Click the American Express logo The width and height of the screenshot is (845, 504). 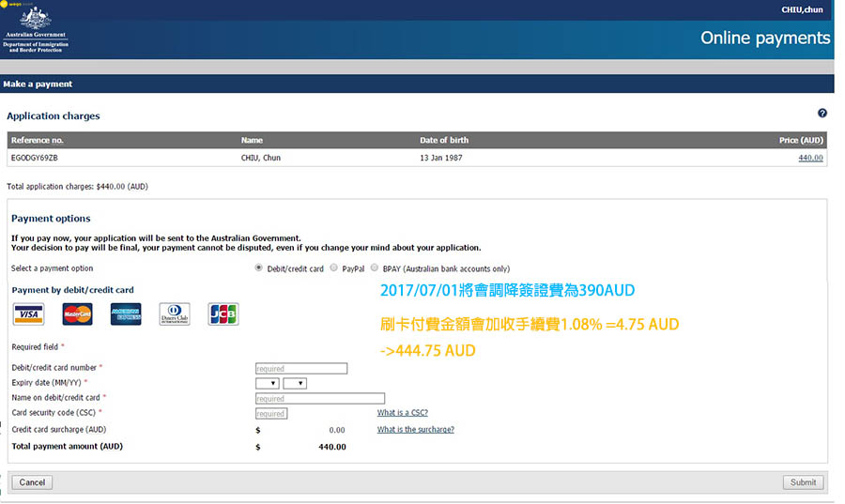coord(126,314)
